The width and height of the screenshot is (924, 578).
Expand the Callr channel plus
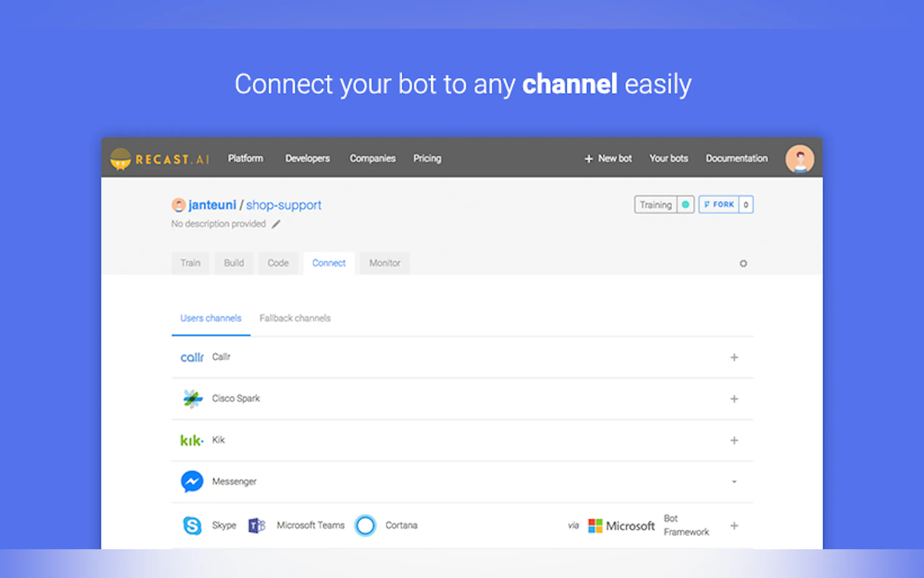point(734,357)
